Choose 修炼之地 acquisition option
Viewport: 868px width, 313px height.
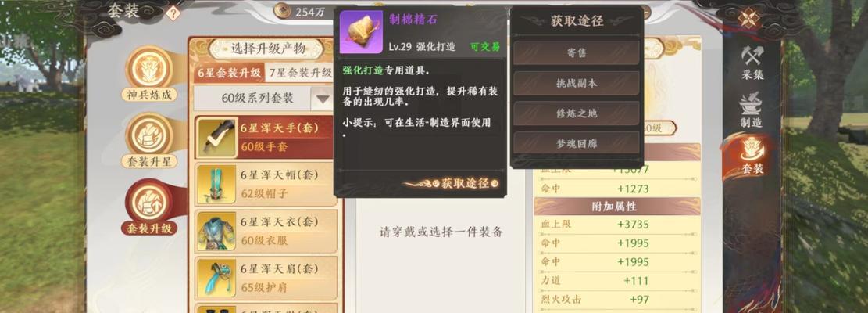(x=577, y=113)
